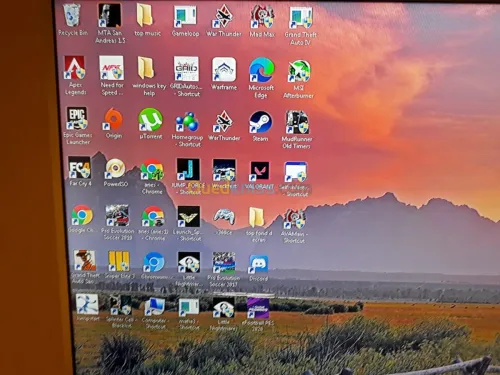This screenshot has height=375, width=500.
Task: Open VALORANT
Action: 260,171
